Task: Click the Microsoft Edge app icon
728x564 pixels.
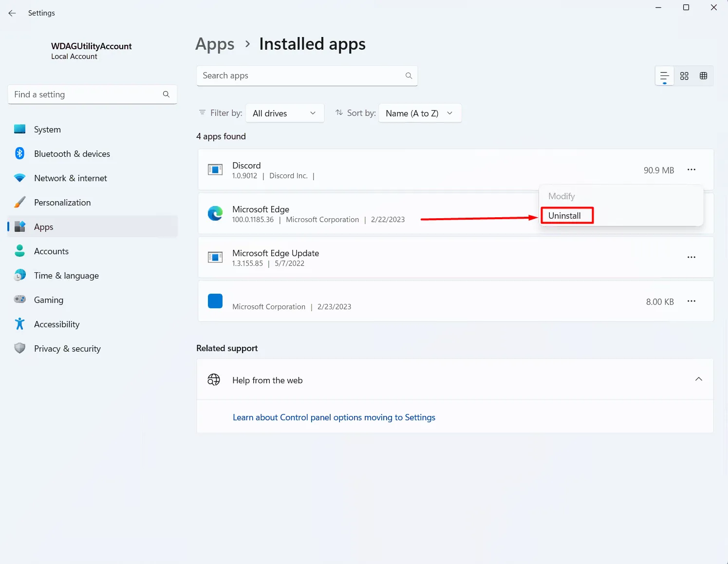Action: 215,213
